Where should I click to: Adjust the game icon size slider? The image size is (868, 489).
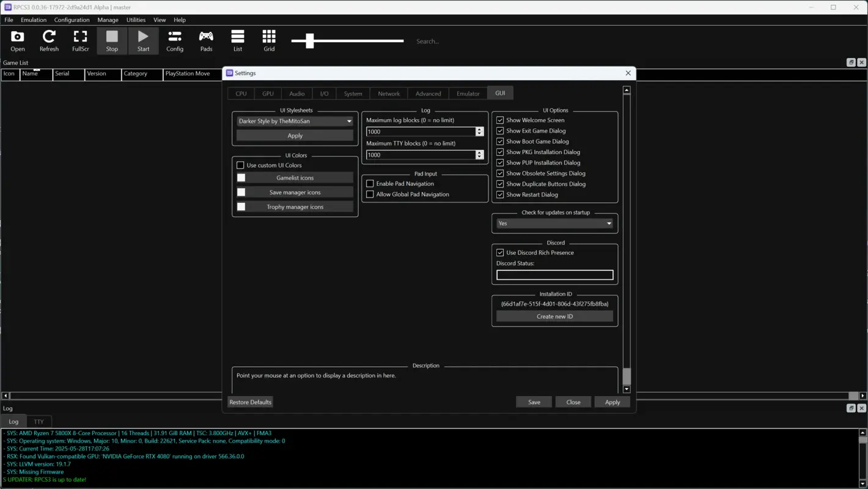coord(309,41)
